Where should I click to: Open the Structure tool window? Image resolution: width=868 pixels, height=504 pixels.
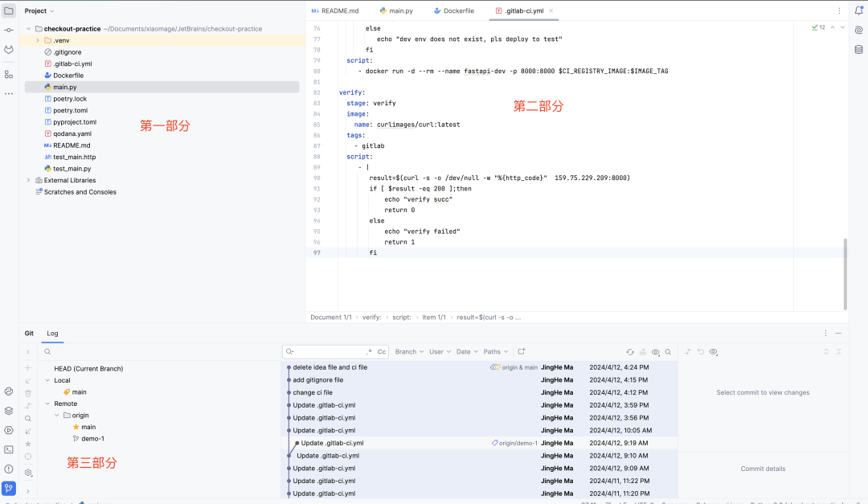click(9, 74)
